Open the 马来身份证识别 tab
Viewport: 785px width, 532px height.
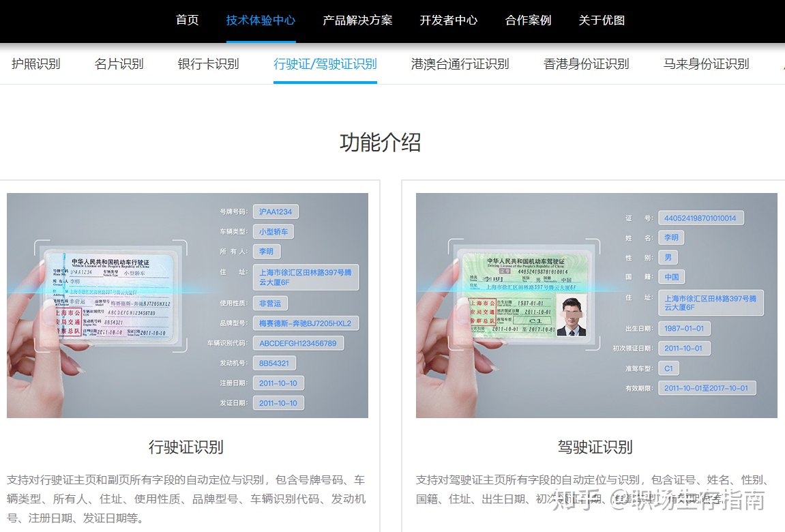(x=705, y=64)
